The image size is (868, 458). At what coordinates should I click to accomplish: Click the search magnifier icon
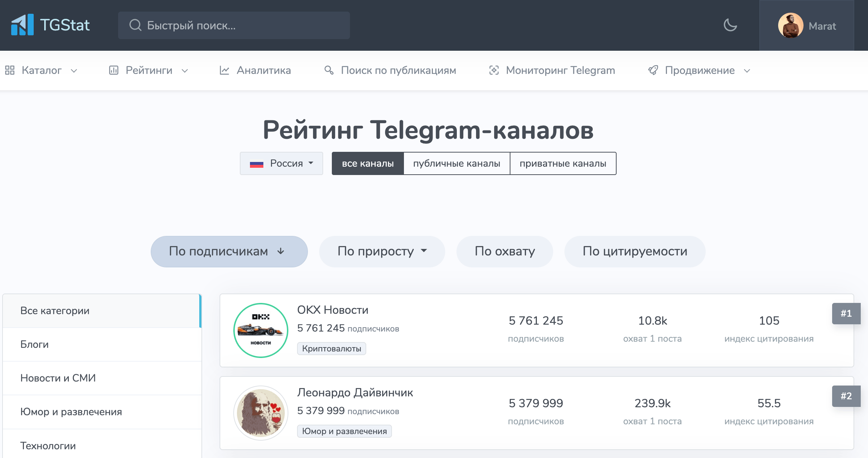pyautogui.click(x=135, y=25)
